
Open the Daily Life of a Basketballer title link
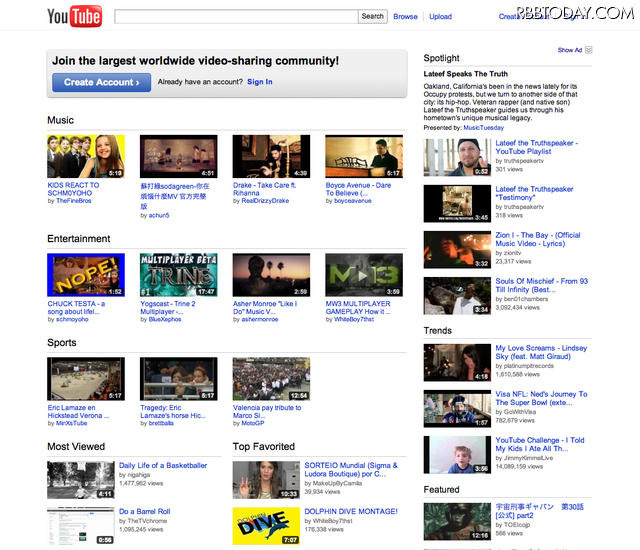(163, 465)
